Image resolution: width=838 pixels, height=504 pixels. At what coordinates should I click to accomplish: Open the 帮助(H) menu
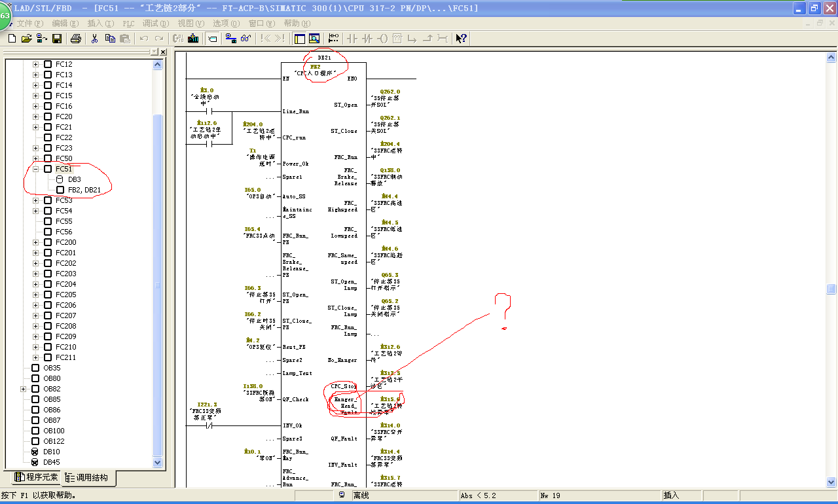coord(297,23)
